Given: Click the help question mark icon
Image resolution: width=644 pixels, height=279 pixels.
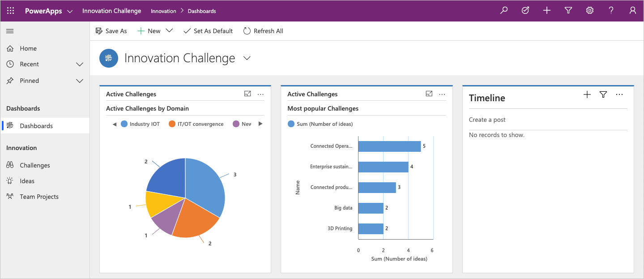Looking at the screenshot, I should coord(611,11).
